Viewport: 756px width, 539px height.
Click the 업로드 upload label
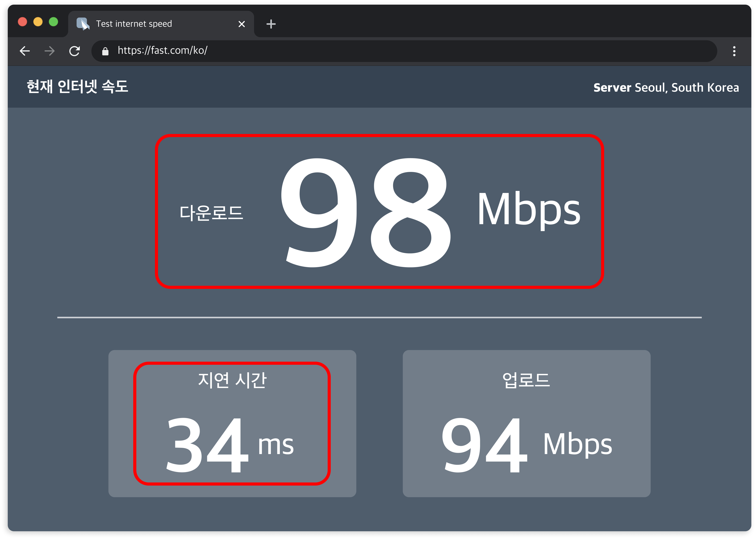(526, 380)
